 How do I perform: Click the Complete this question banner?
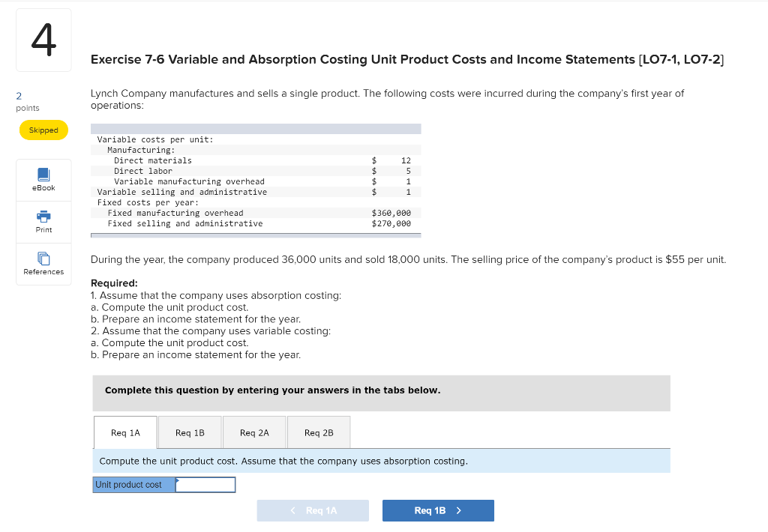point(381,393)
